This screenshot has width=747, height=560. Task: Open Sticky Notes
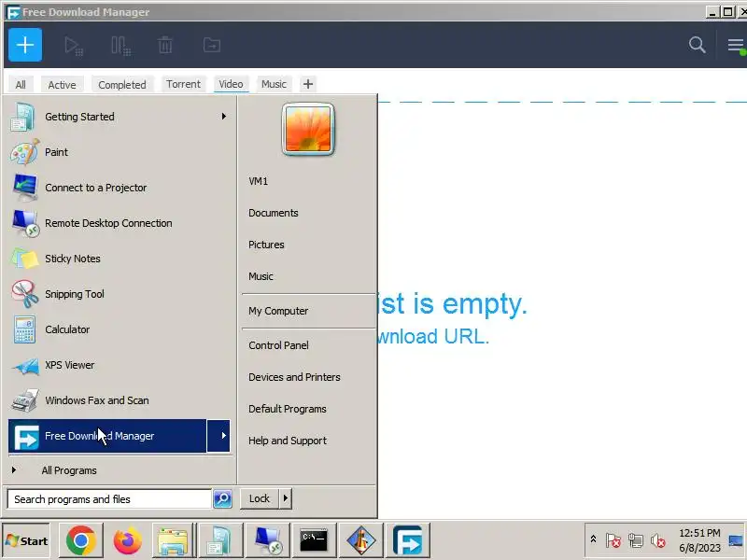tap(120, 259)
